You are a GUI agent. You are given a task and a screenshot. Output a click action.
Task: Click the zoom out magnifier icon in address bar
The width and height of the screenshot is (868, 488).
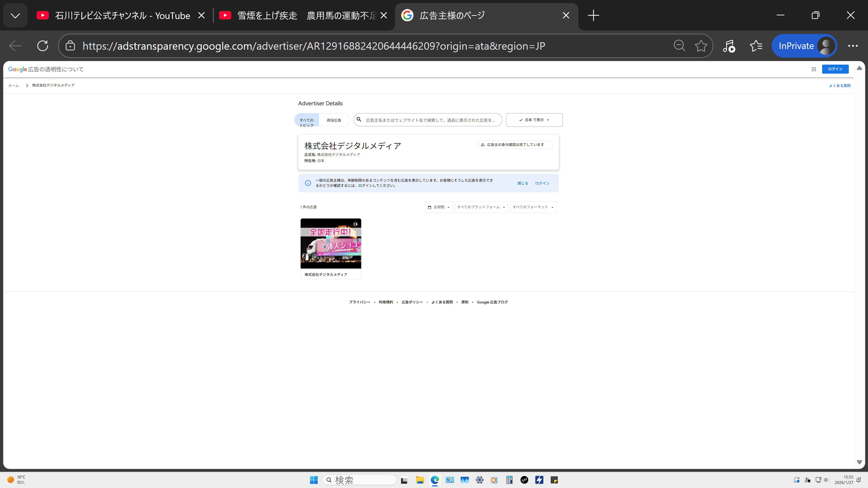tap(679, 46)
